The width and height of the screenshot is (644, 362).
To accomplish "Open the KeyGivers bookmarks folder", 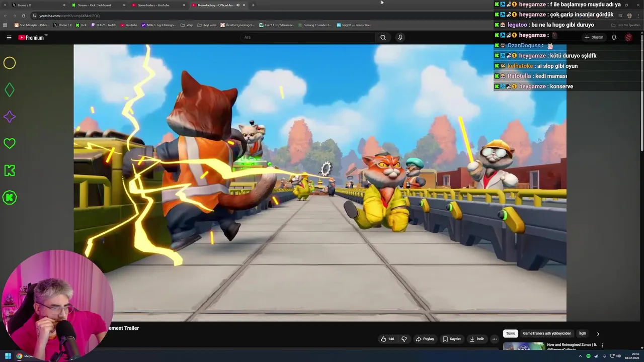I will click(207, 25).
